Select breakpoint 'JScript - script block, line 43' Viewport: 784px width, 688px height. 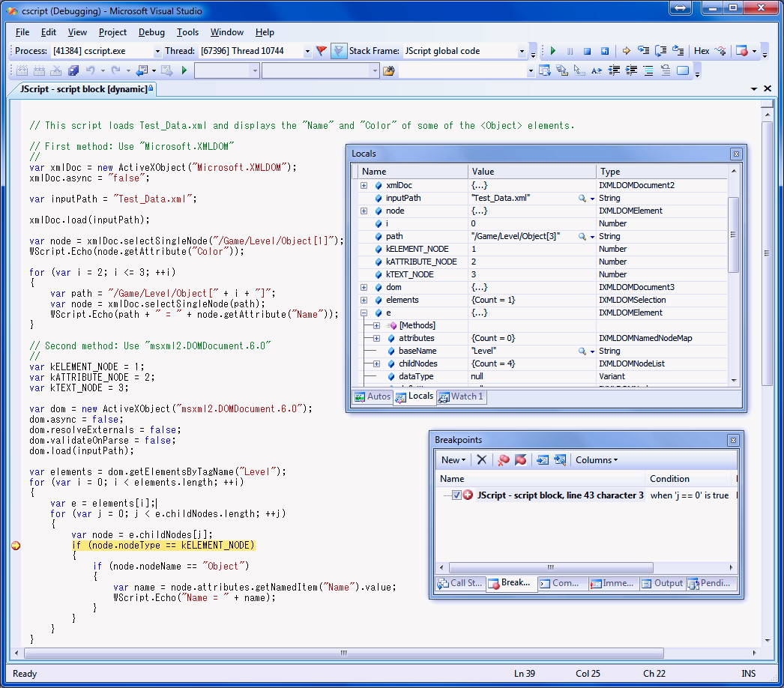560,495
